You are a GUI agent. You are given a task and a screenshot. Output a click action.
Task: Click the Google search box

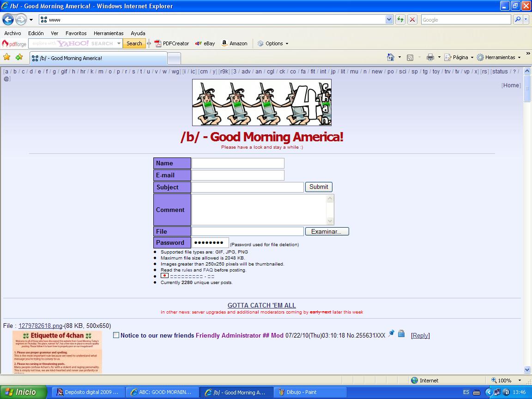pos(466,20)
